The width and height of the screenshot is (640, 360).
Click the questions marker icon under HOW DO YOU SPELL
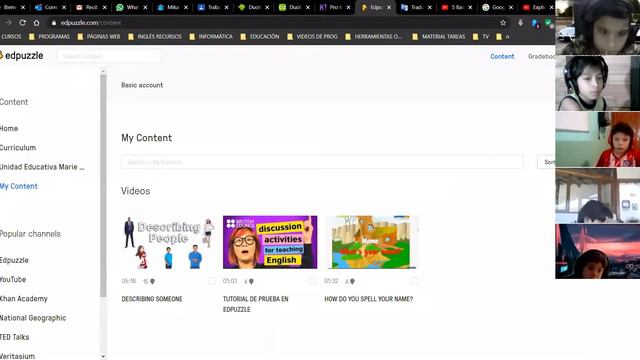pyautogui.click(x=352, y=281)
